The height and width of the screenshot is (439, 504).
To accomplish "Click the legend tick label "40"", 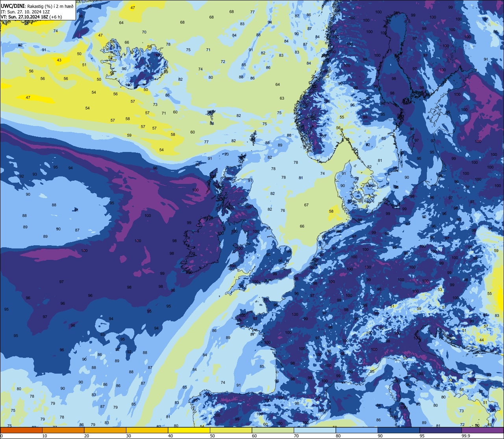I will pyautogui.click(x=170, y=436).
